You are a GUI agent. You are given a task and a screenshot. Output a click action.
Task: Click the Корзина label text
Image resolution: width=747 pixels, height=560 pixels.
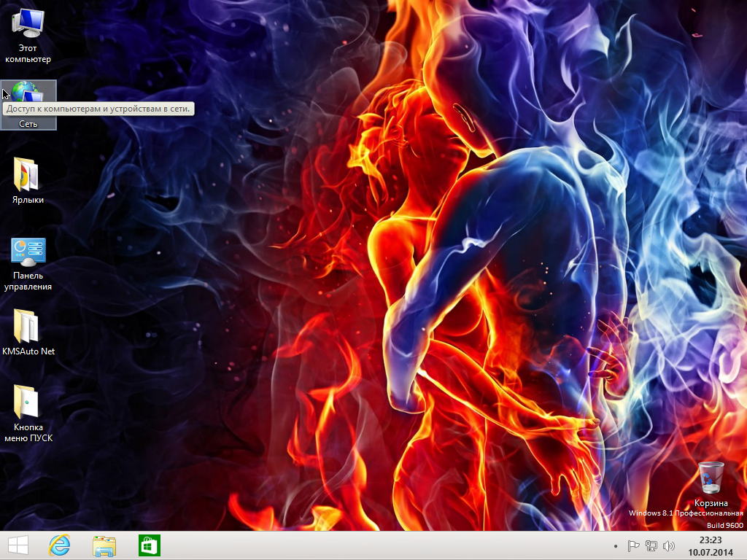pyautogui.click(x=711, y=503)
